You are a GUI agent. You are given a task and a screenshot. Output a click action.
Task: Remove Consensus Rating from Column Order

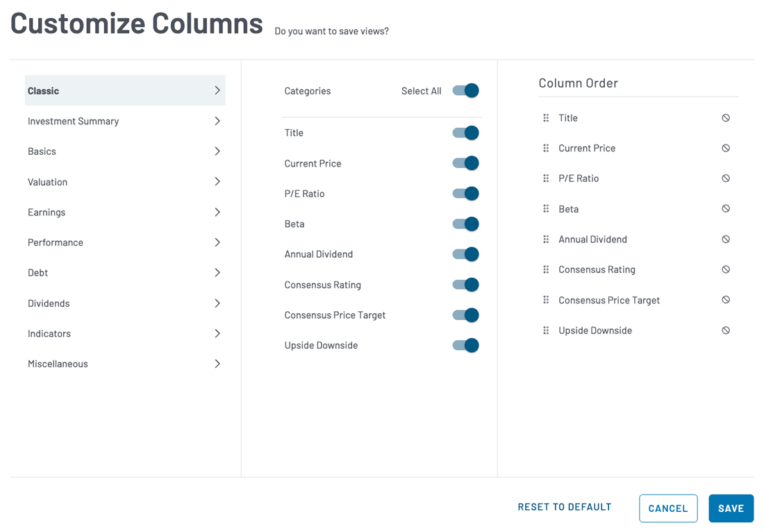click(726, 269)
